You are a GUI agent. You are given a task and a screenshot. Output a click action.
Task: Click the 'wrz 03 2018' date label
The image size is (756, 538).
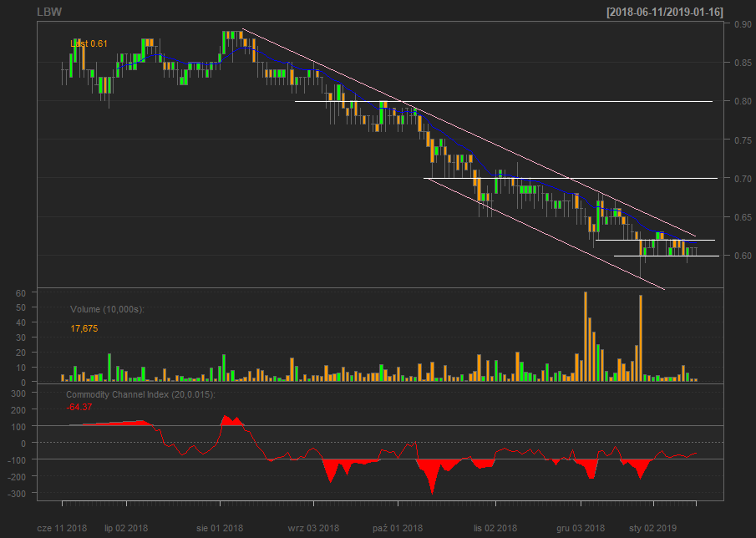pos(313,528)
